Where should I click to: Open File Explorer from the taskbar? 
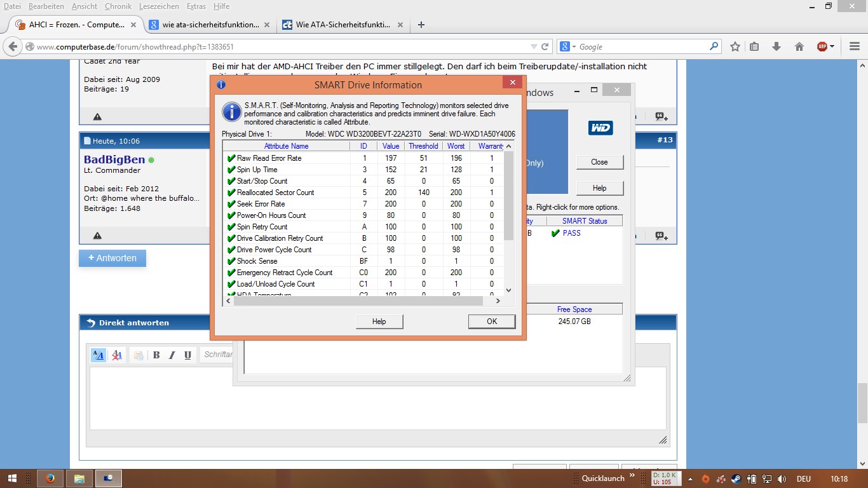click(79, 478)
